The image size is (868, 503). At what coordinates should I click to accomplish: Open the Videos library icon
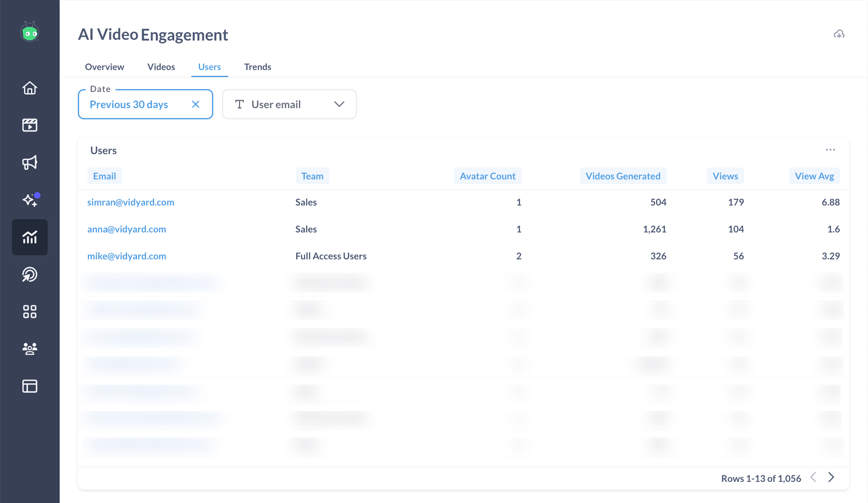coord(29,125)
